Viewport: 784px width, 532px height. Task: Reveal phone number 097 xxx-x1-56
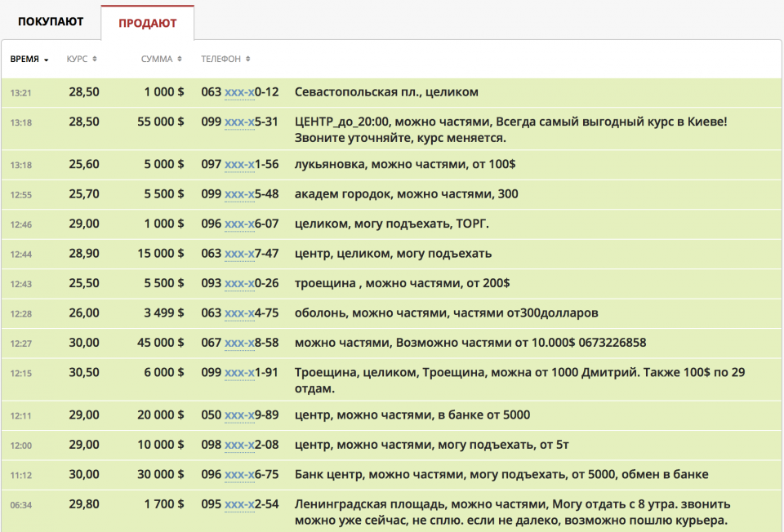239,165
